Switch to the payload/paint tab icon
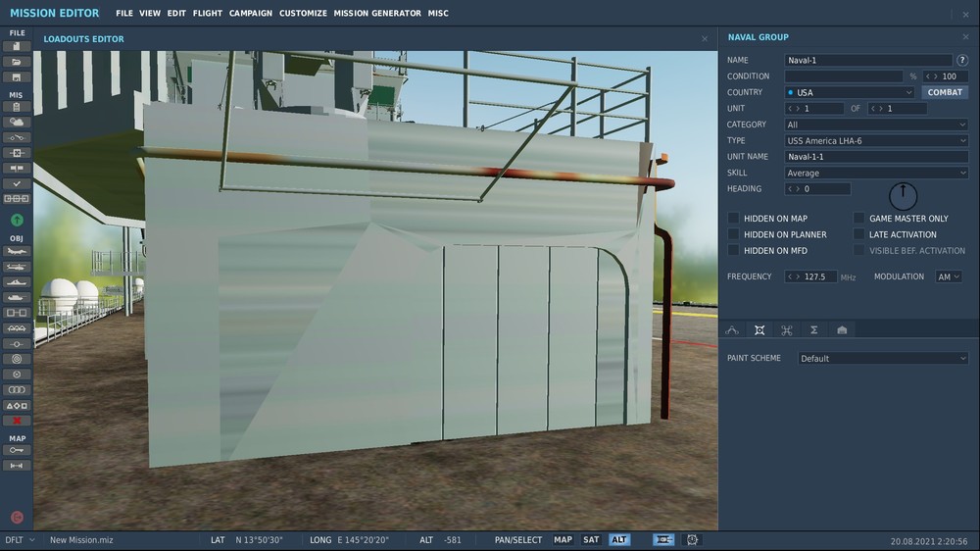Viewport: 980px width, 551px height. pos(759,329)
